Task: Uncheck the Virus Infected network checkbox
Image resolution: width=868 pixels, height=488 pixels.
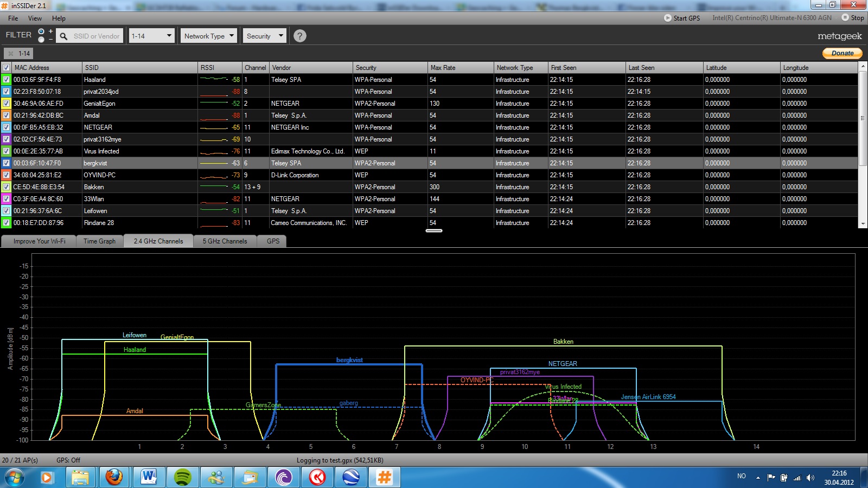Action: (7, 151)
